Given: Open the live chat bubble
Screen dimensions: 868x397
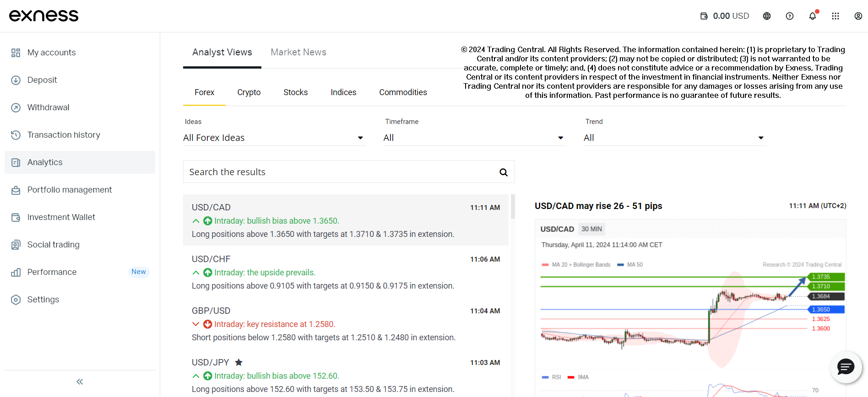Looking at the screenshot, I should coord(846,366).
